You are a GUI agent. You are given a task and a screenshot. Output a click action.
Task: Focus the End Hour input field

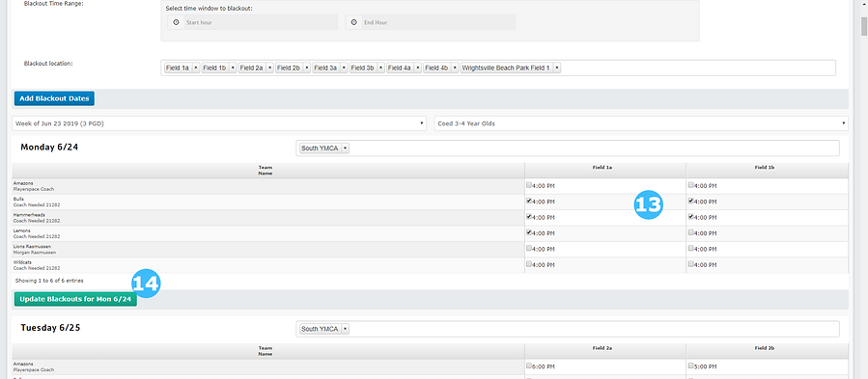[438, 23]
